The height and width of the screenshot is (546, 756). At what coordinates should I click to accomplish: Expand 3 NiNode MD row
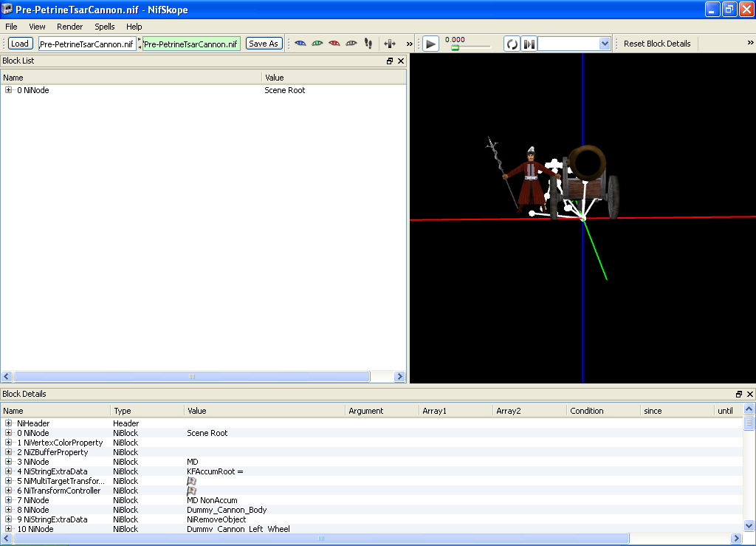pos(9,462)
